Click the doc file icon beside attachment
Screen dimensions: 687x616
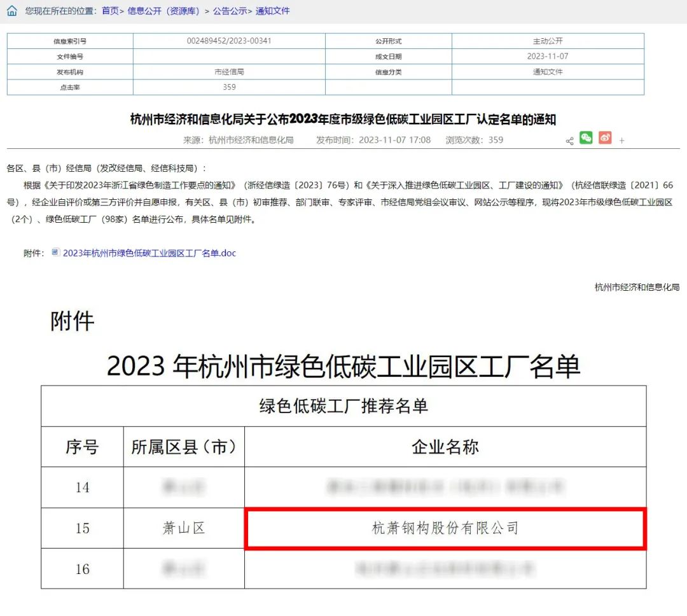tap(55, 253)
